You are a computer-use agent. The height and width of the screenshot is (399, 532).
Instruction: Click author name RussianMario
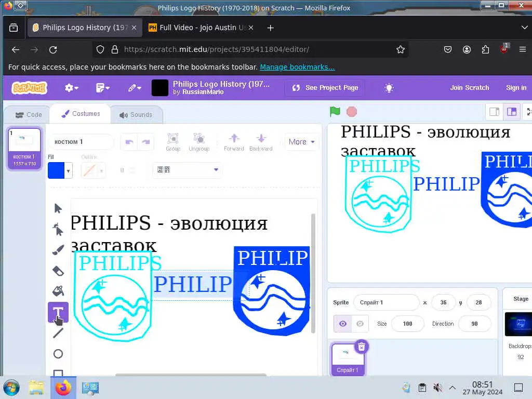click(x=203, y=92)
